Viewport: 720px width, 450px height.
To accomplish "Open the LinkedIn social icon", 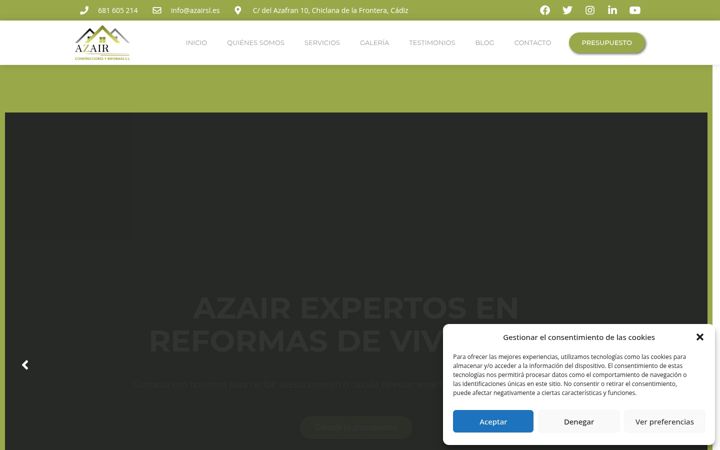I will 613,10.
